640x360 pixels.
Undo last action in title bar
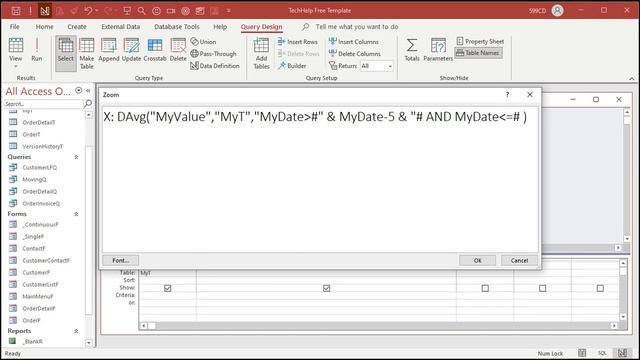88,11
